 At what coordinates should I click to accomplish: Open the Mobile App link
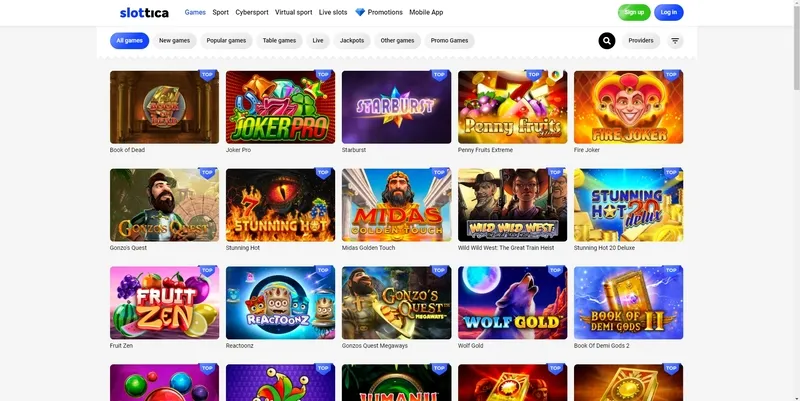[x=426, y=12]
